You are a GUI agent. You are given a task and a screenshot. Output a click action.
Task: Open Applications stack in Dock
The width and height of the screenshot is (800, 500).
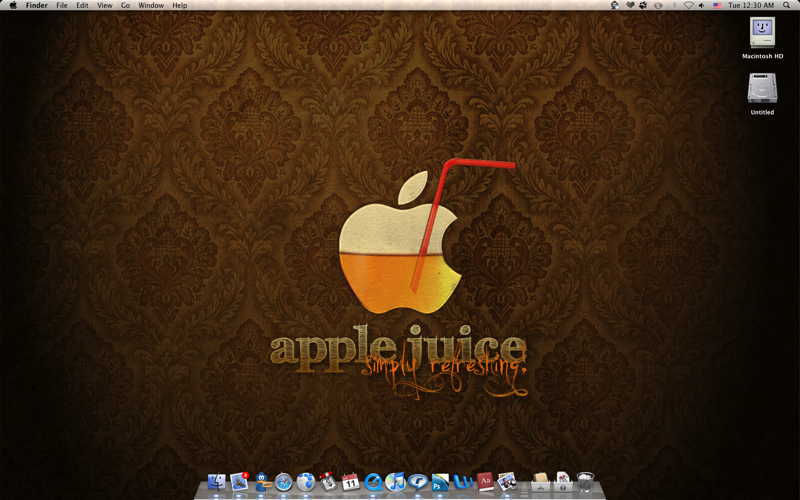tap(540, 482)
